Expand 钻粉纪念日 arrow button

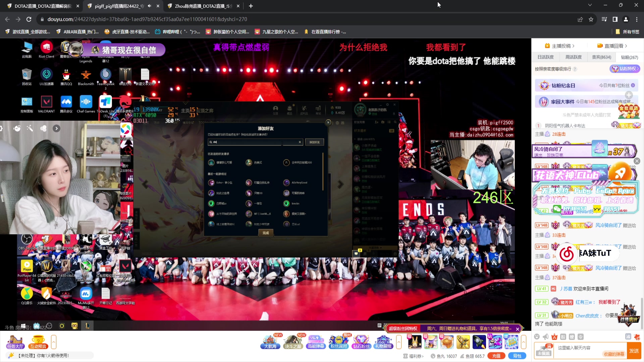click(x=633, y=85)
